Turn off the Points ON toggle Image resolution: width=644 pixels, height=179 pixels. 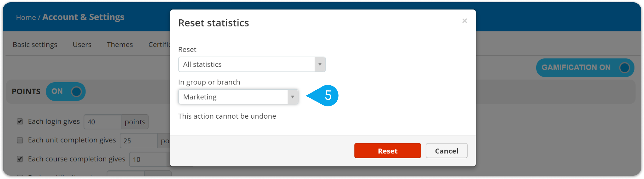click(x=66, y=91)
